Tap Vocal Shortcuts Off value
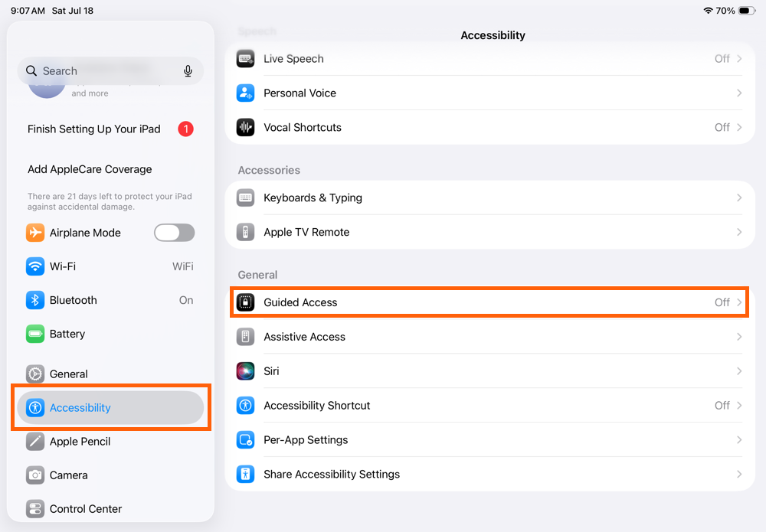The width and height of the screenshot is (766, 532). pos(722,127)
